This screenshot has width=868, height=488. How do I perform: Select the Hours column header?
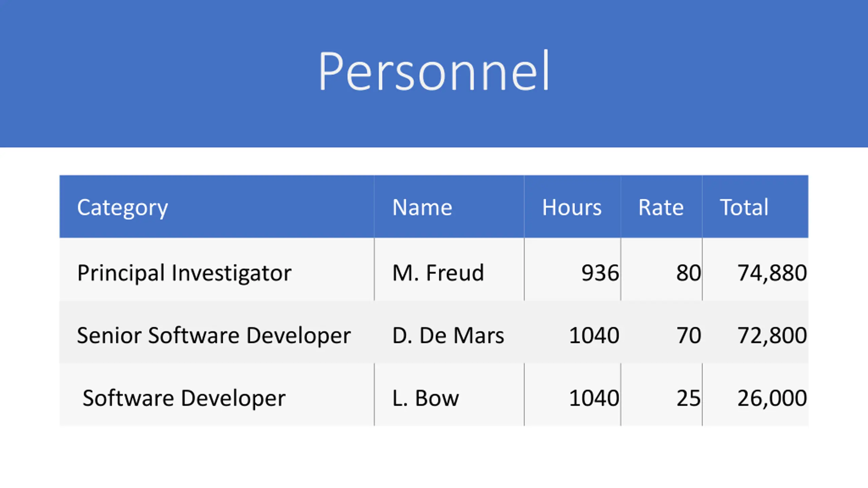(573, 207)
